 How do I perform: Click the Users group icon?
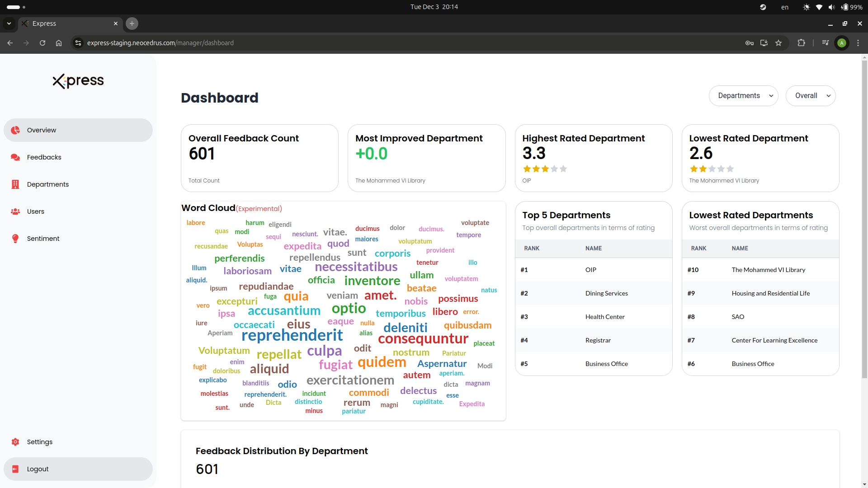[x=15, y=211]
